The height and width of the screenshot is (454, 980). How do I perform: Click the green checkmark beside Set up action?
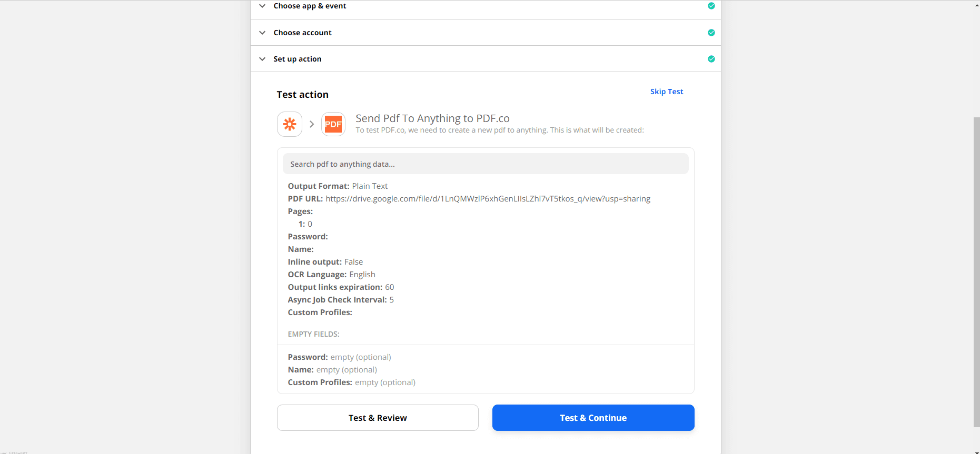(711, 58)
